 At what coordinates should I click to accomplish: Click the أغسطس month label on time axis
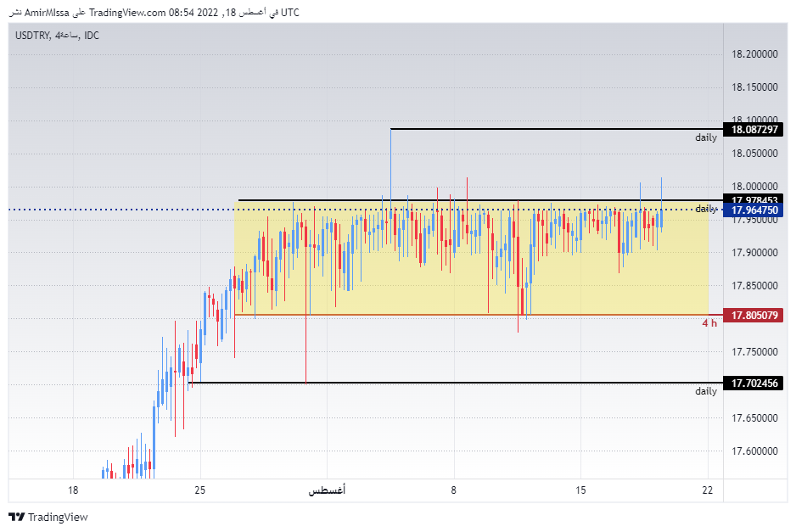point(327,490)
